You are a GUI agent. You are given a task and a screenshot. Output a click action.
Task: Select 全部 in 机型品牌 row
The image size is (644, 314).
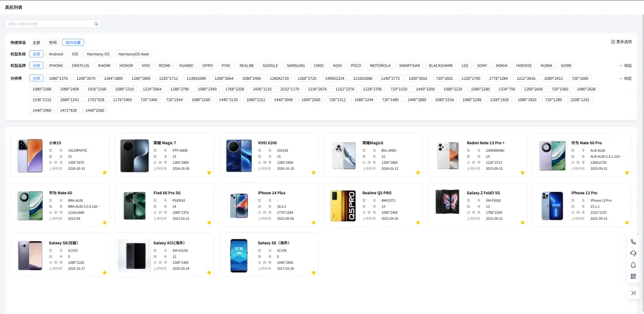[x=36, y=66]
